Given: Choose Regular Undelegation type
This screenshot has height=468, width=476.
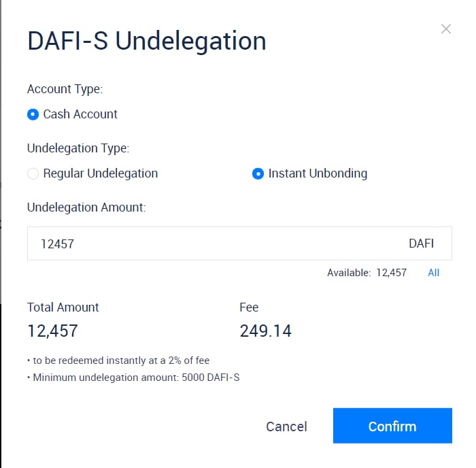Looking at the screenshot, I should pyautogui.click(x=33, y=173).
